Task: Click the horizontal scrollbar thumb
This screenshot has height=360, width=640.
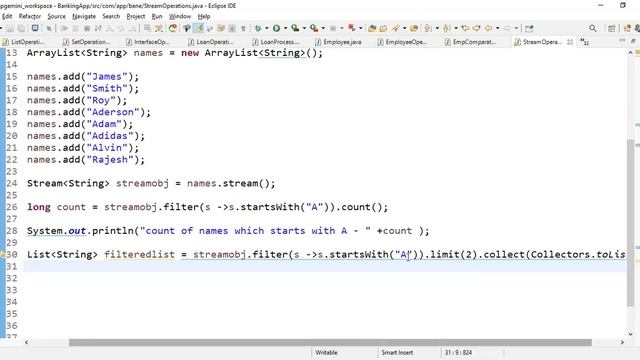Action: pos(330,342)
